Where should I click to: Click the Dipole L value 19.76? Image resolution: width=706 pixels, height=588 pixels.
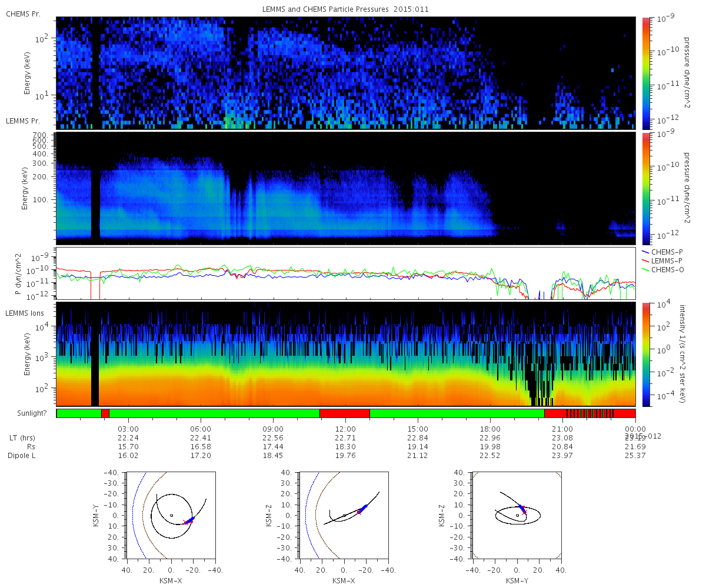[345, 456]
